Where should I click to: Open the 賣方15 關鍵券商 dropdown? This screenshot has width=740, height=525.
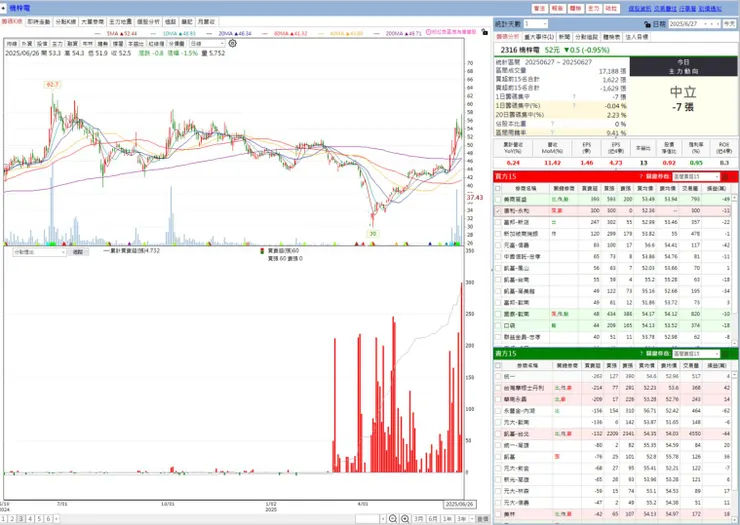[696, 354]
